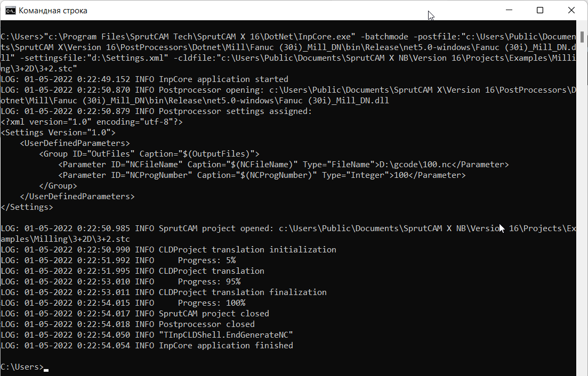Close the Command Prompt window

(571, 10)
